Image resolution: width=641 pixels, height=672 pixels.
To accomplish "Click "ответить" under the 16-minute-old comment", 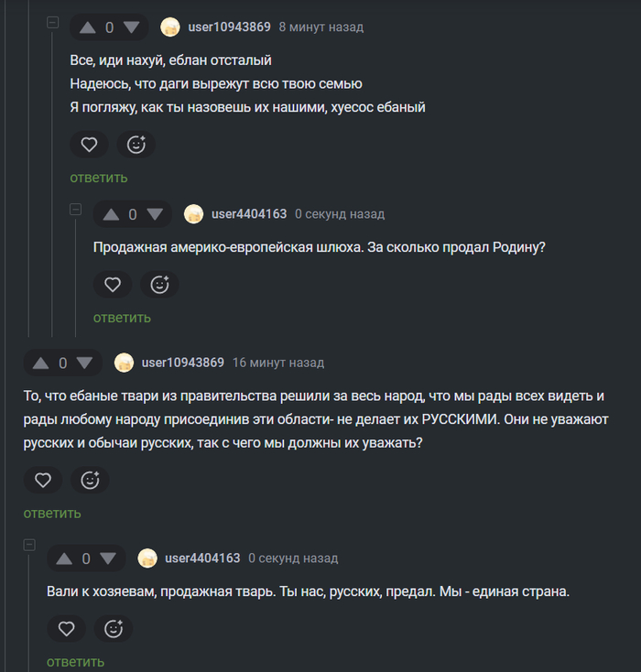I will [x=52, y=513].
